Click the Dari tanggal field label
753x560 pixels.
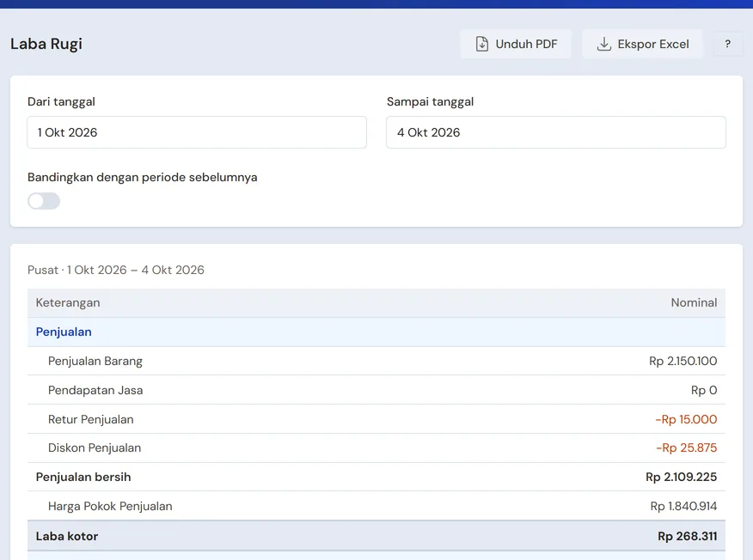click(x=61, y=101)
